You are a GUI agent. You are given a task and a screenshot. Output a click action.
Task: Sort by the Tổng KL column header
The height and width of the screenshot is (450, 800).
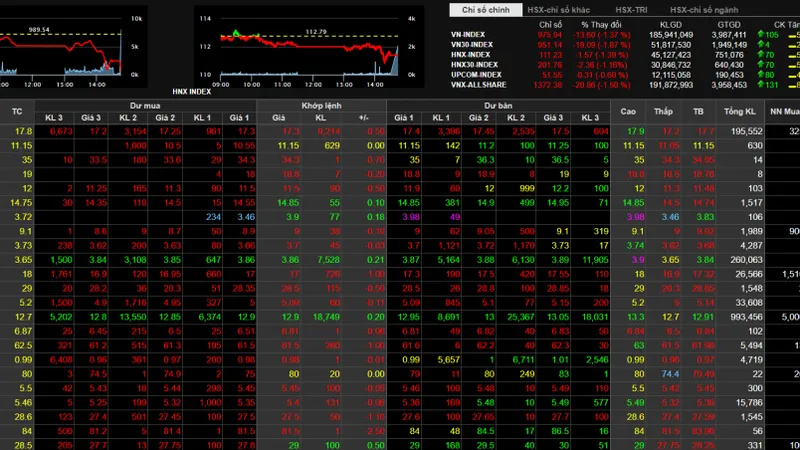(x=739, y=111)
